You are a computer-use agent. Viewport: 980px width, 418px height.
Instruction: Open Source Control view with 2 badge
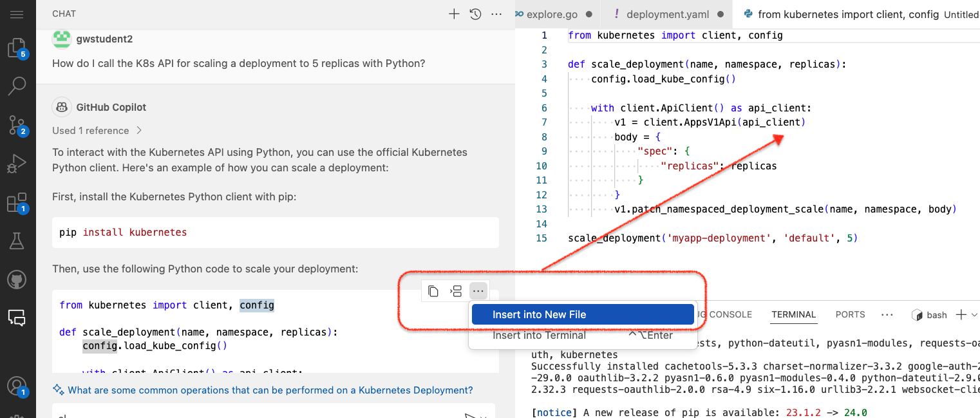[x=17, y=124]
